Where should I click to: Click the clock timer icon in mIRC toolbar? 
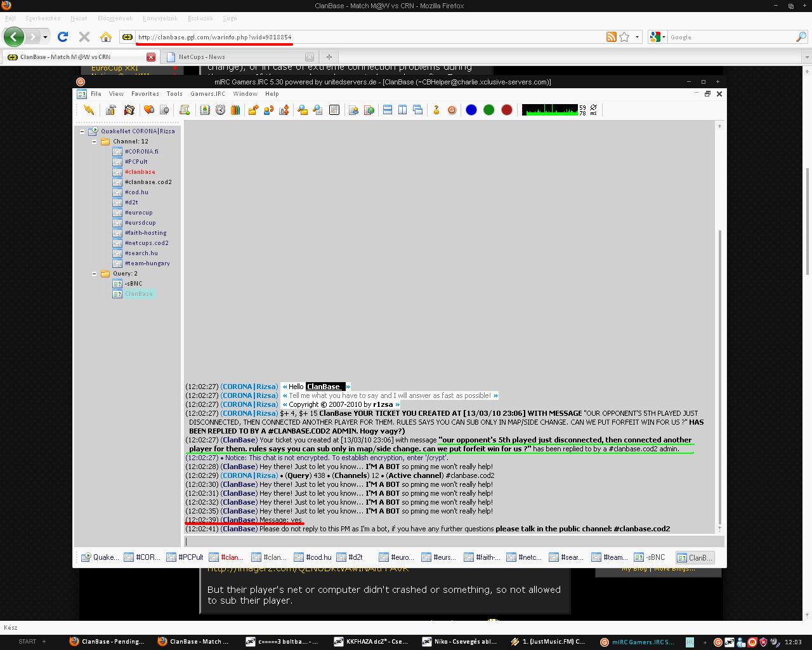click(220, 110)
